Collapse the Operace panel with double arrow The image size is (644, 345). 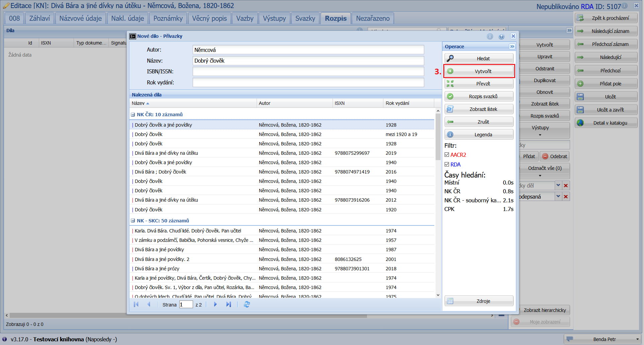[x=512, y=47]
